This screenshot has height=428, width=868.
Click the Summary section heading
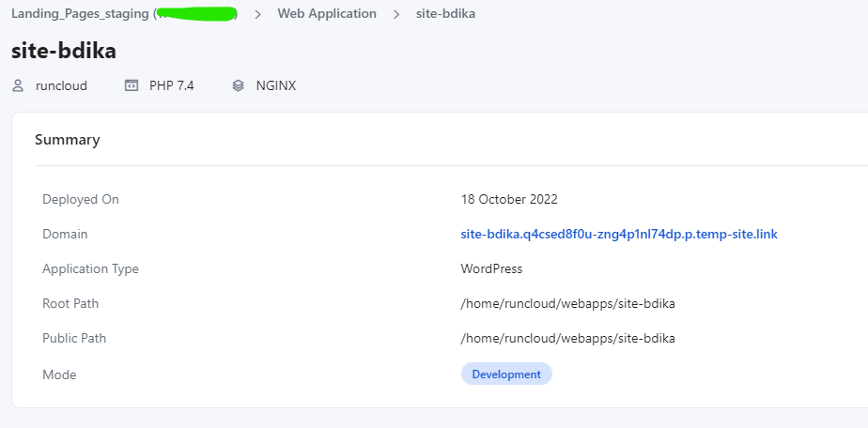(x=67, y=140)
